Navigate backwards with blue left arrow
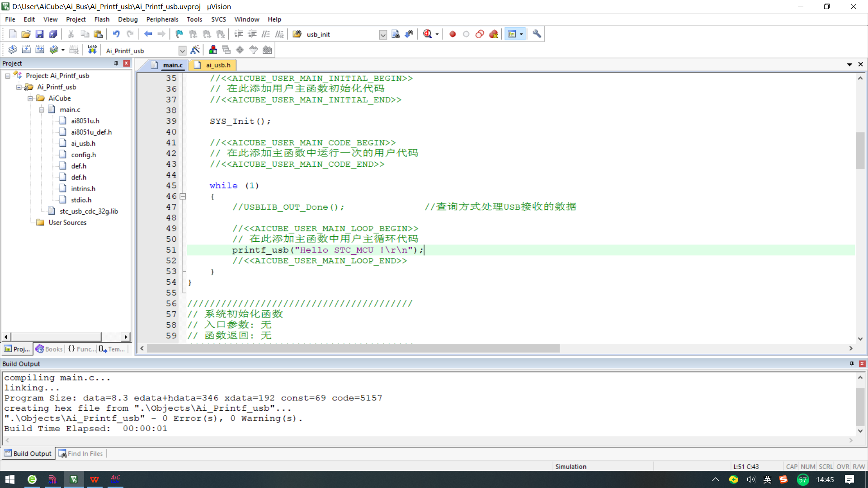The height and width of the screenshot is (488, 868). (148, 34)
